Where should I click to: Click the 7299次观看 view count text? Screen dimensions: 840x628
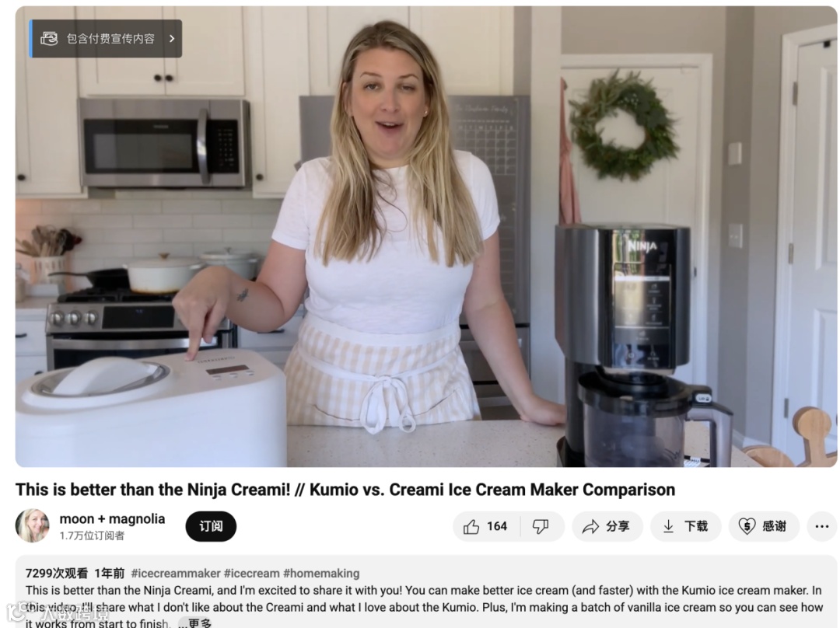pos(57,574)
